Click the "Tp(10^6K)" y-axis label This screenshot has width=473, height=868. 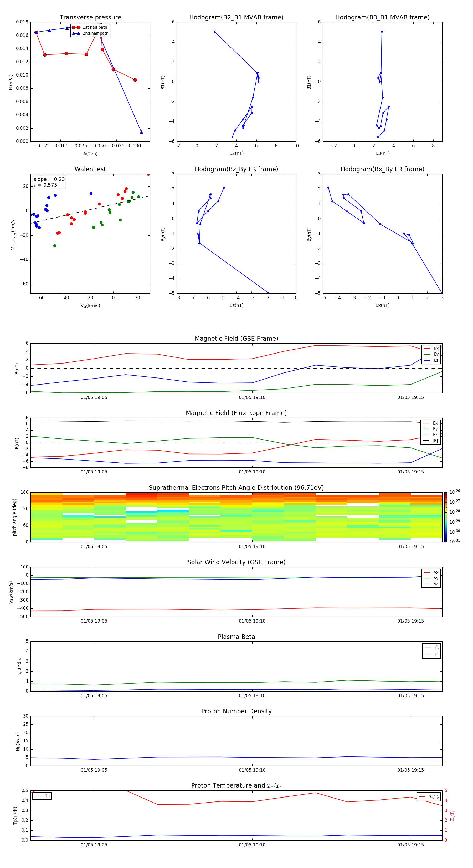click(15, 815)
